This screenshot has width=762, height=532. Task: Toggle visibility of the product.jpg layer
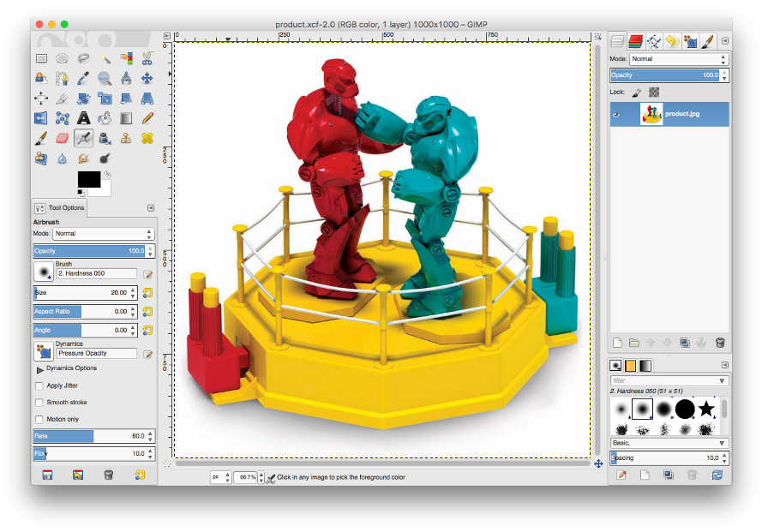click(x=616, y=114)
